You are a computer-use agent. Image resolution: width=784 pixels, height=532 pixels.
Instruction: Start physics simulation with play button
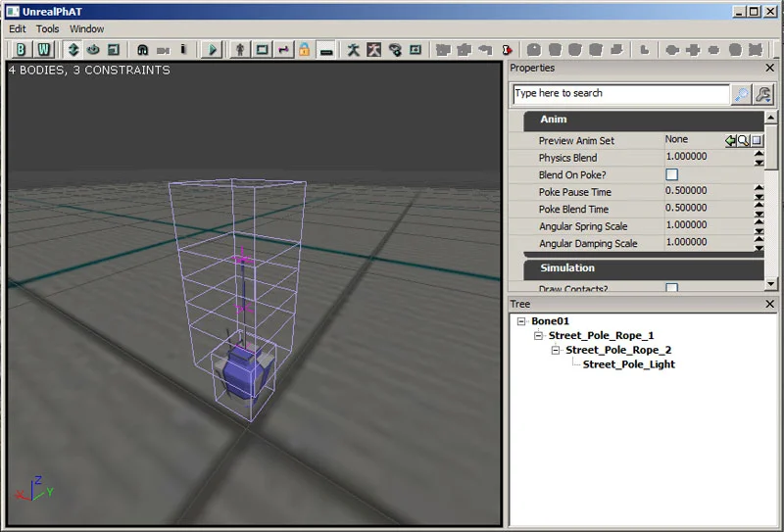click(212, 50)
